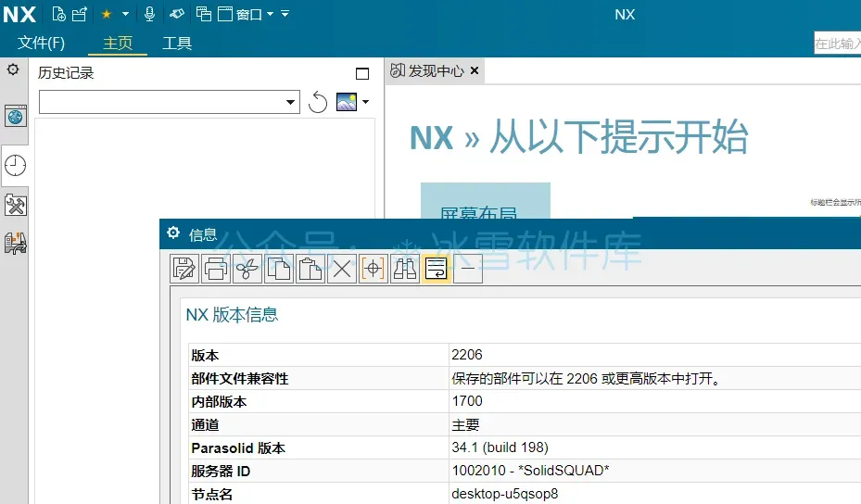Open the web browser globe sidebar tab
This screenshot has height=504, width=861.
16,117
